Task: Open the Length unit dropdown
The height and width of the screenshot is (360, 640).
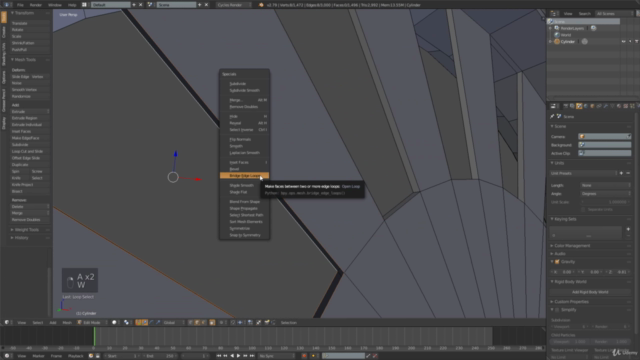Action: click(606, 185)
